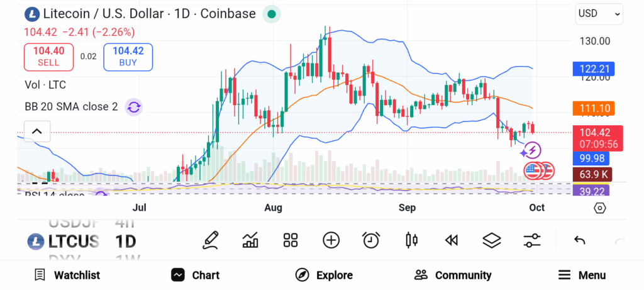Open the object tree layers icon
The height and width of the screenshot is (290, 644).
pos(492,240)
